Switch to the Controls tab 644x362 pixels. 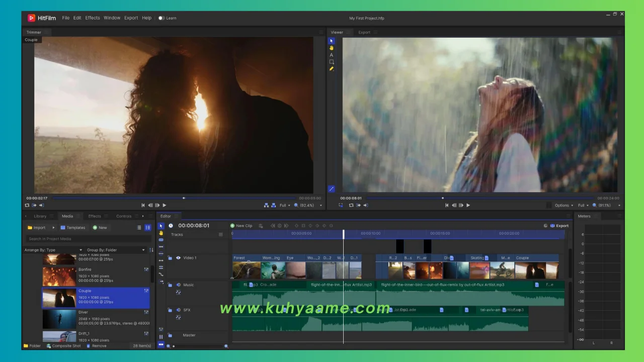pyautogui.click(x=124, y=216)
